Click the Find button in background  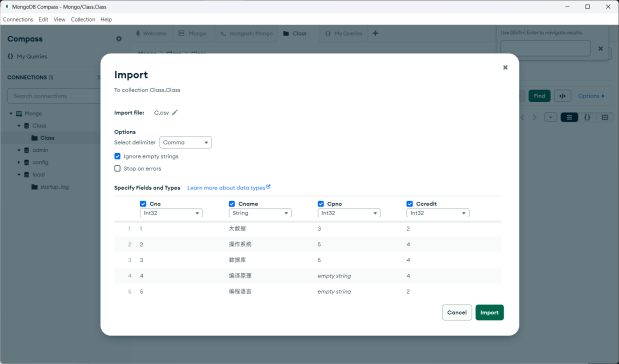tap(539, 96)
